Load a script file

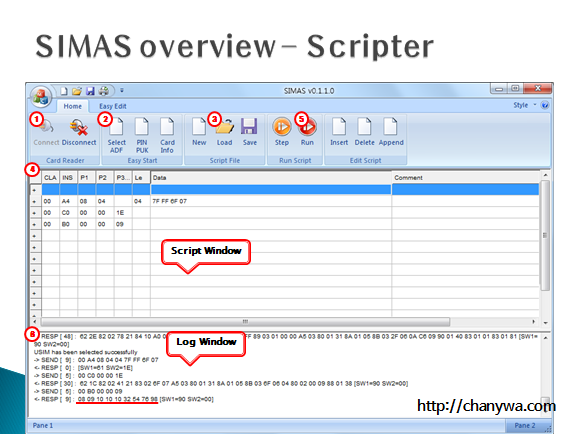pos(225,132)
